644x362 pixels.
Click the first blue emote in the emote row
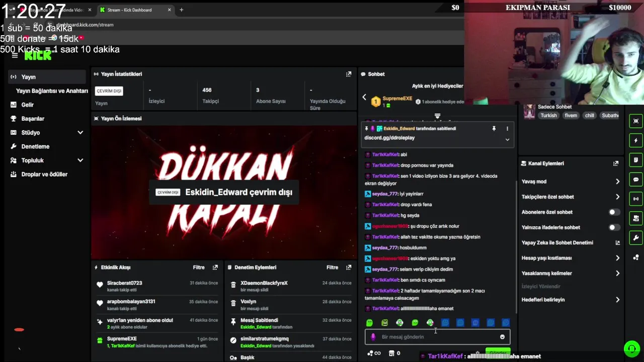click(x=445, y=323)
